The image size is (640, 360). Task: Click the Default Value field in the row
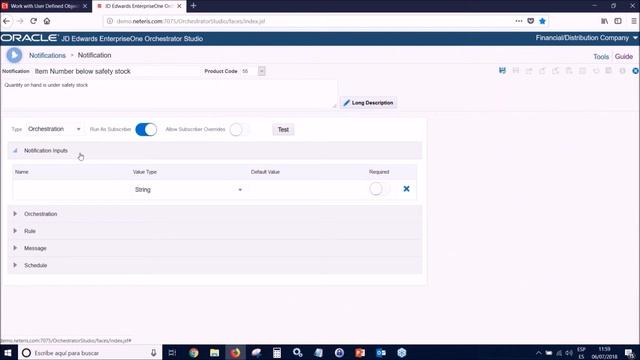click(307, 189)
